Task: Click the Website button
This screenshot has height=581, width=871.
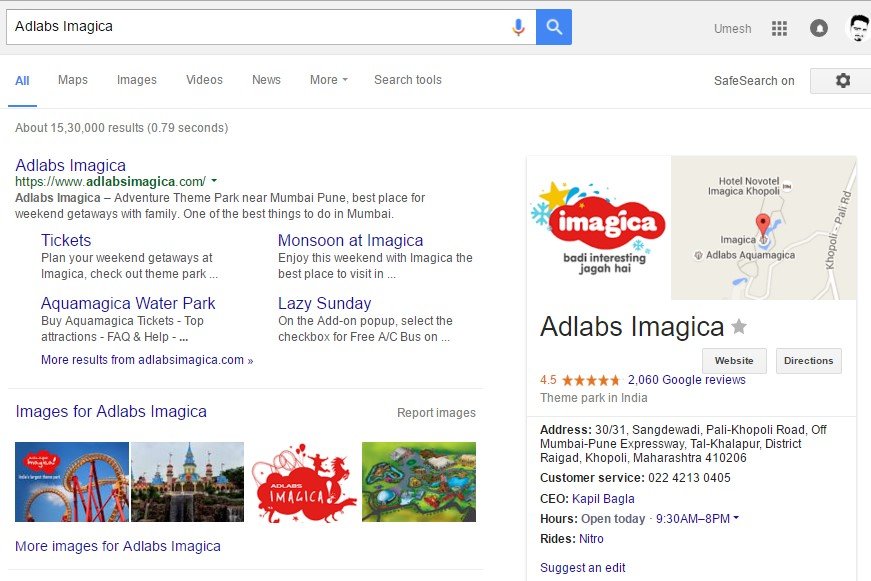Action: [x=734, y=360]
